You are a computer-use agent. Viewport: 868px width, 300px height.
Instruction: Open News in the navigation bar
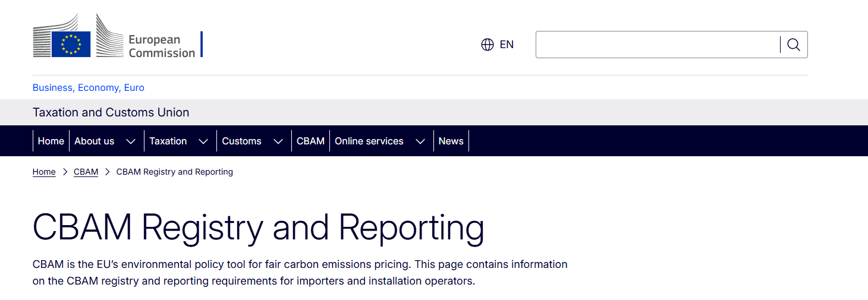click(x=451, y=141)
